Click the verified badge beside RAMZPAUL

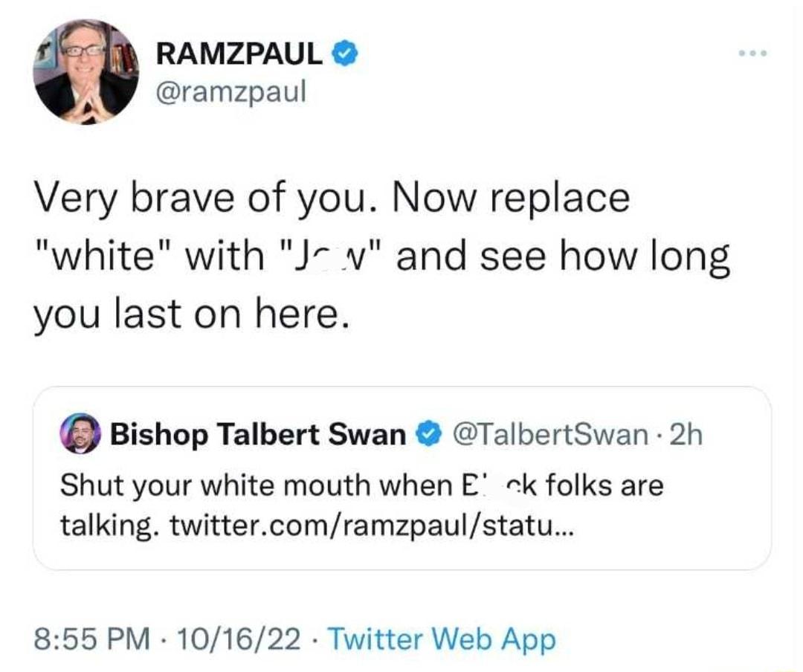(346, 54)
